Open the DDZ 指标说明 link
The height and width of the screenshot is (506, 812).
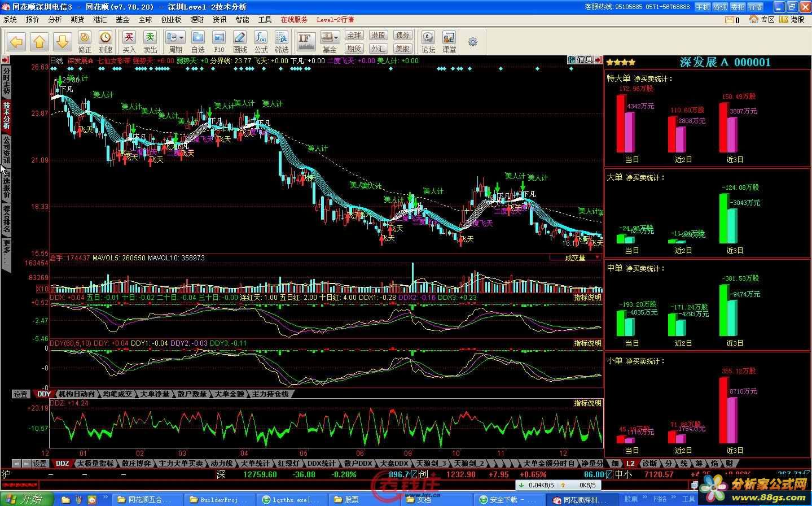click(587, 403)
